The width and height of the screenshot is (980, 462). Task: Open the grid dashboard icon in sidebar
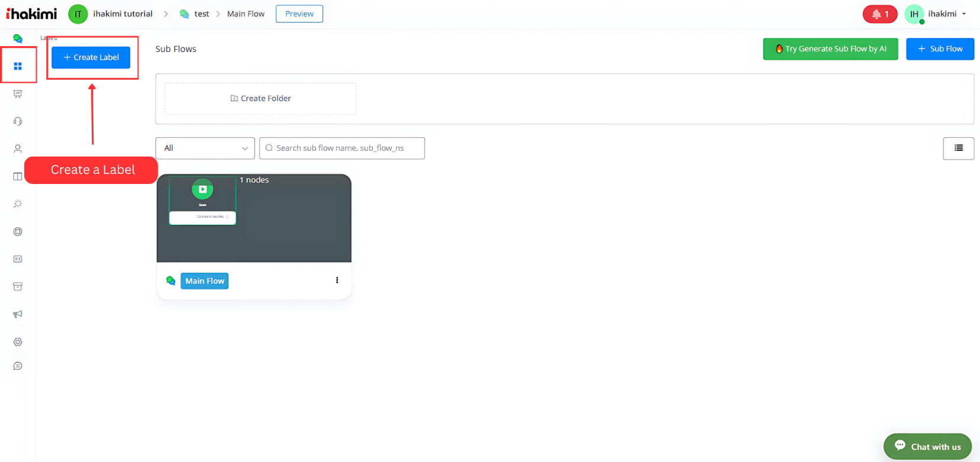(x=18, y=66)
